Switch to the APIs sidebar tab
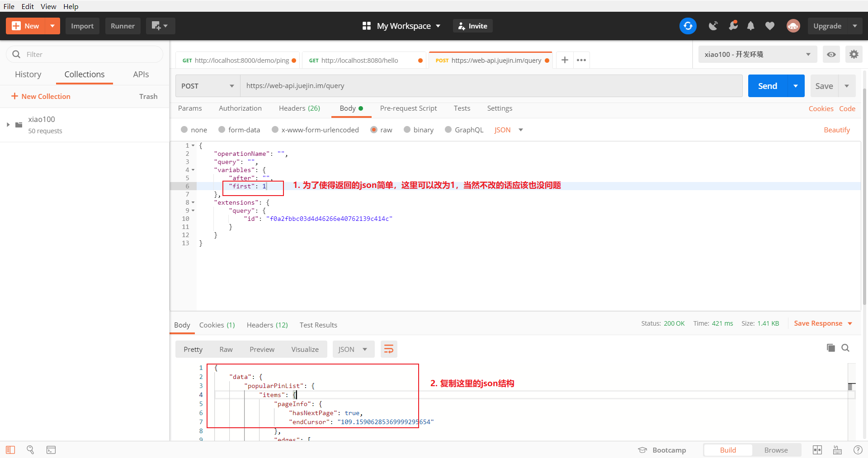Image resolution: width=868 pixels, height=458 pixels. [x=141, y=74]
